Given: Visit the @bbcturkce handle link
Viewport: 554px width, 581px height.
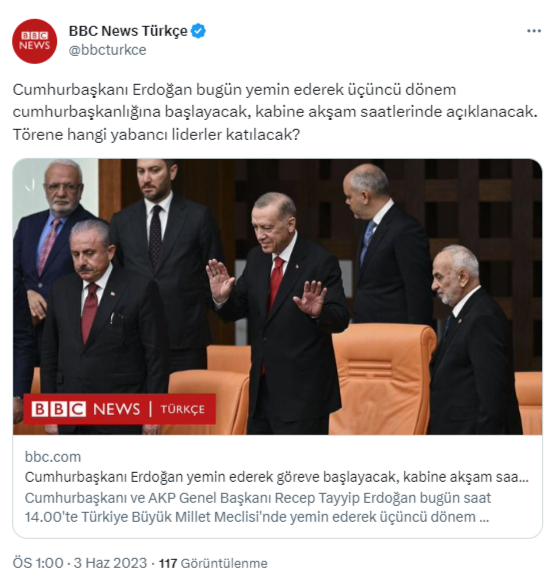Looking at the screenshot, I should click(x=107, y=50).
